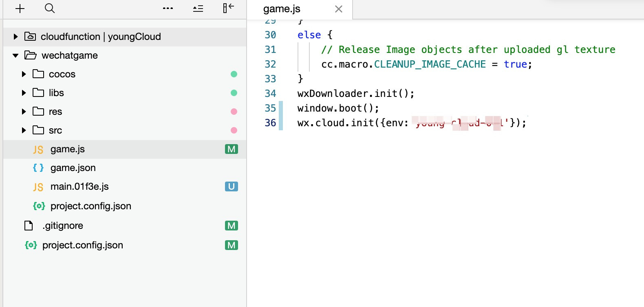Collapse the wechatgame folder

point(15,55)
